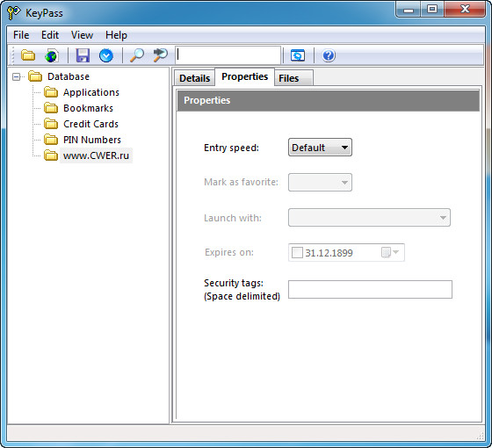This screenshot has height=448, width=492.
Task: Click the Security tags input field
Action: pyautogui.click(x=370, y=289)
